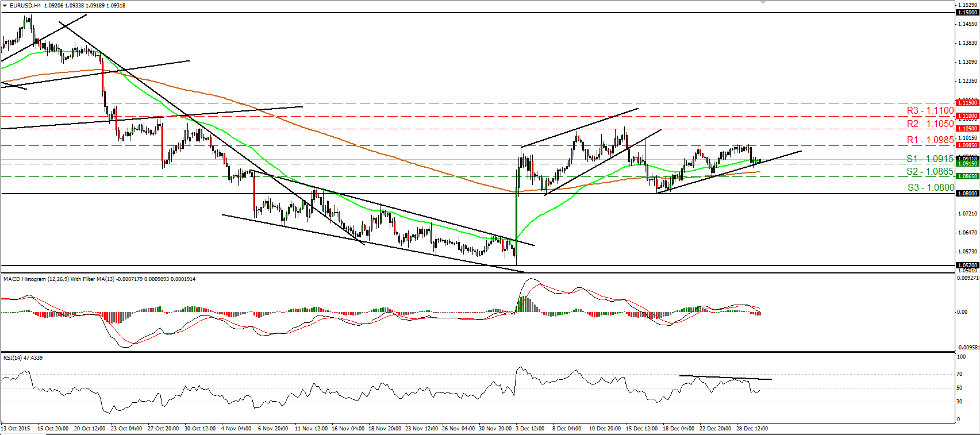
Task: Select the R1 - 1.0985 resistance label
Action: (x=930, y=140)
